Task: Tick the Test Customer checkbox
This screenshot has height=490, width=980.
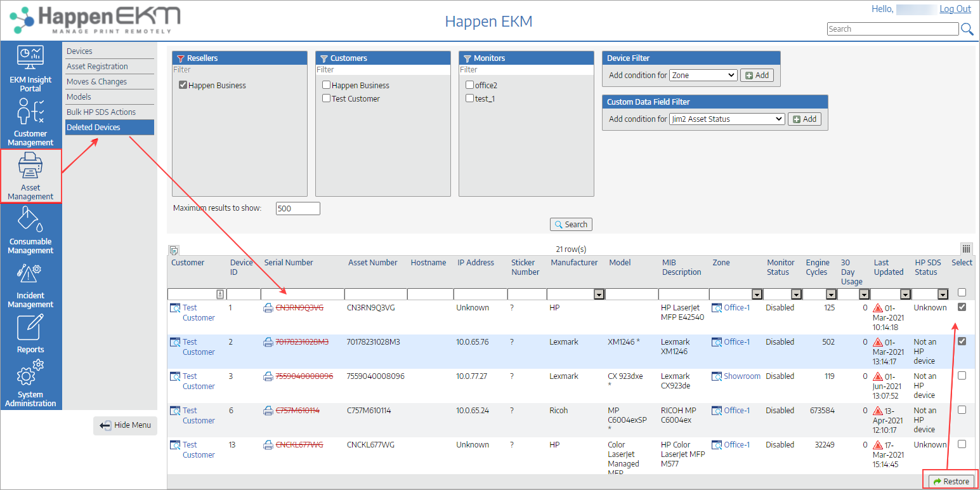Action: point(326,98)
